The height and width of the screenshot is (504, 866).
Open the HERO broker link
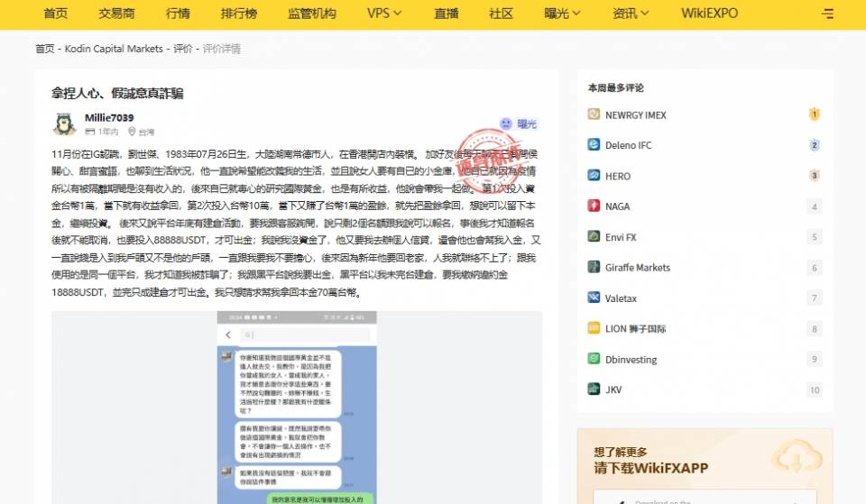[618, 176]
